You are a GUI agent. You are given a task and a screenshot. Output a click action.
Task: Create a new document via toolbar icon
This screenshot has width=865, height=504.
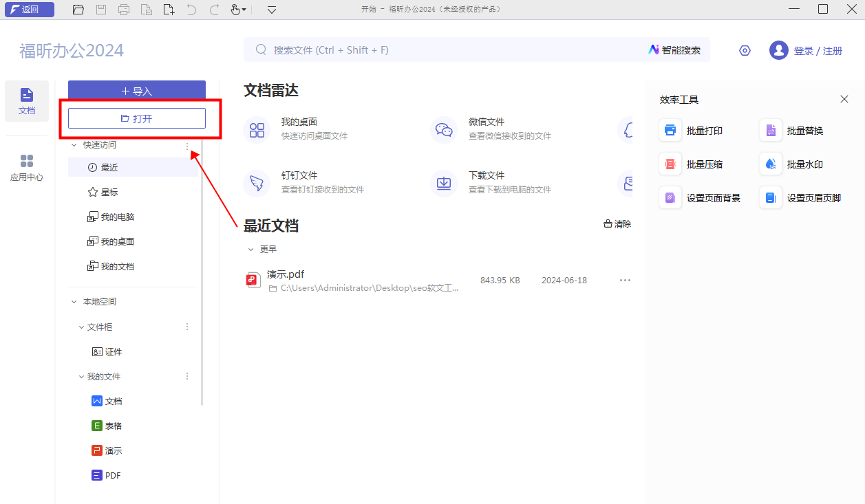coord(169,9)
